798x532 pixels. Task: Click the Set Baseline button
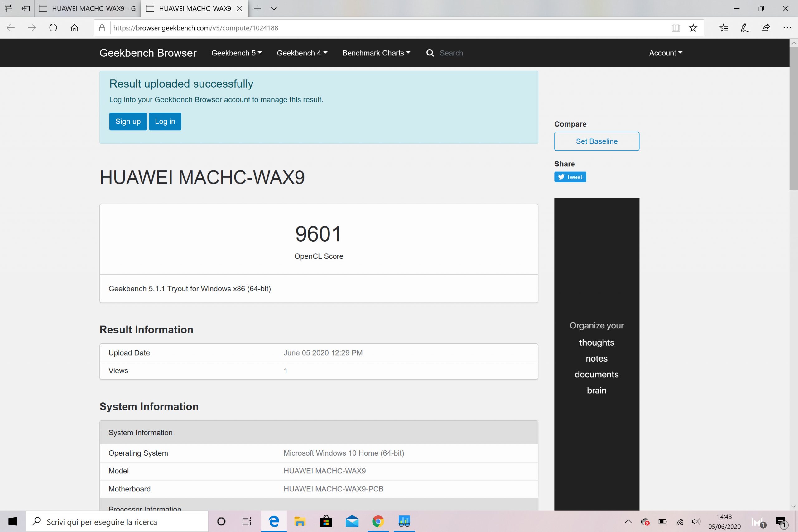(596, 141)
